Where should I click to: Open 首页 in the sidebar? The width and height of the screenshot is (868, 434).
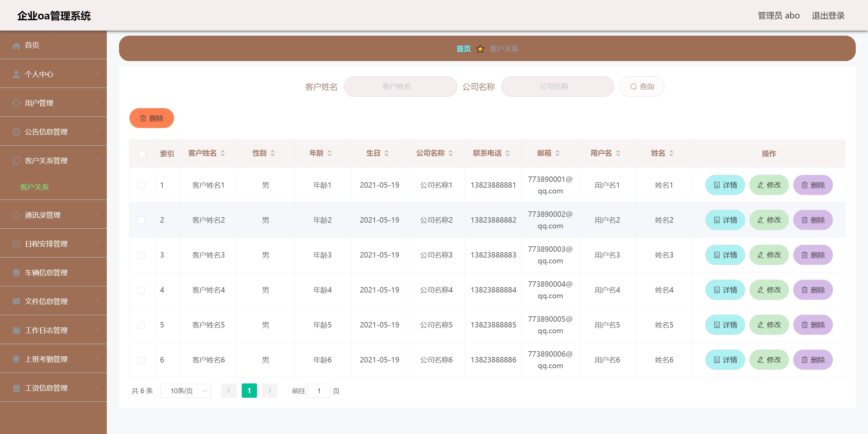tap(53, 45)
